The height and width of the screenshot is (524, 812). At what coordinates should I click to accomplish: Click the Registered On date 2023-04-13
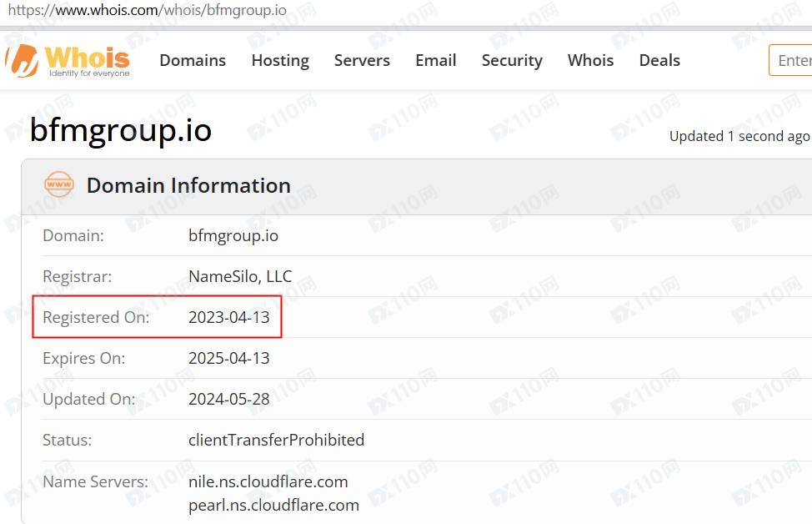(x=229, y=317)
